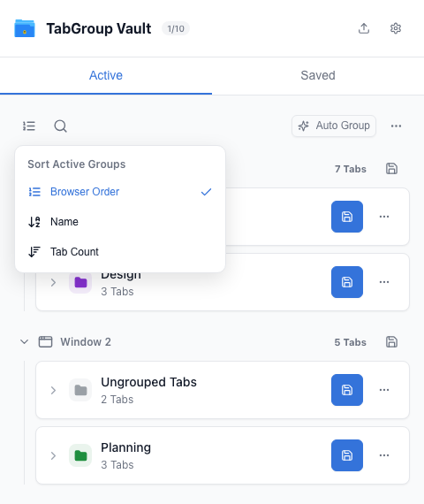Save the 7 Tabs window with the outline save icon
Image resolution: width=424 pixels, height=504 pixels.
coord(391,169)
